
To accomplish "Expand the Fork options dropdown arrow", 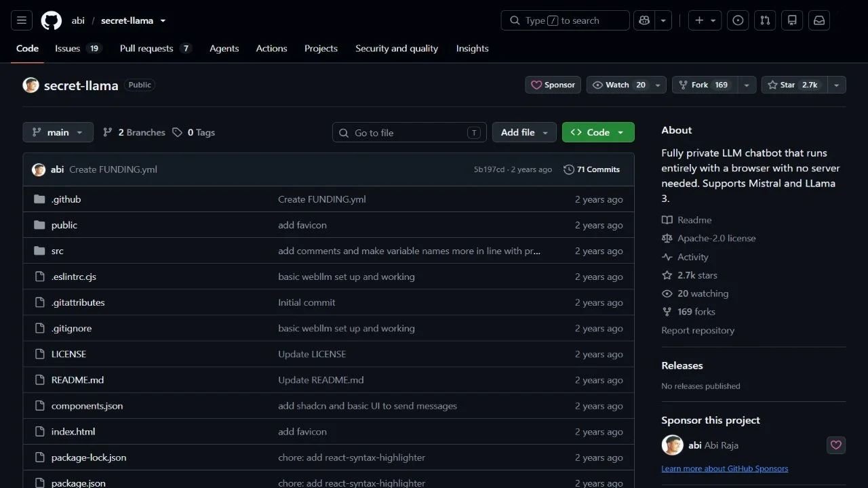I will (x=747, y=85).
